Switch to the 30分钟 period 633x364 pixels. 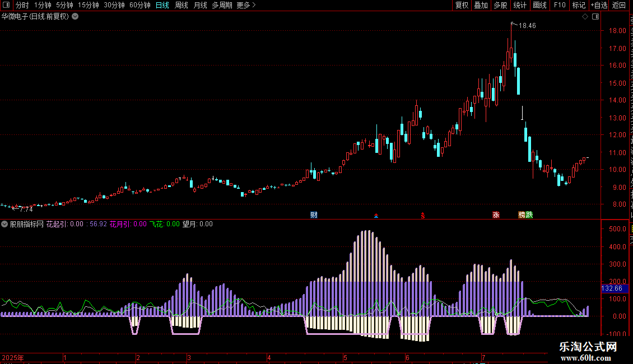pos(114,5)
